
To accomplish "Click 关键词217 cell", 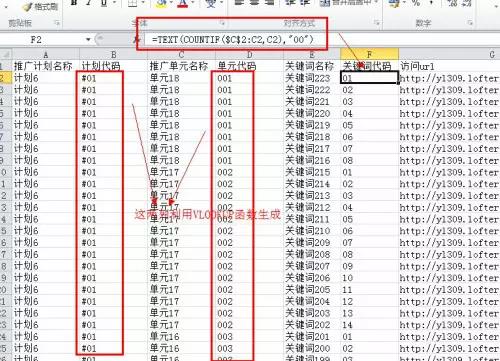I will 312,148.
